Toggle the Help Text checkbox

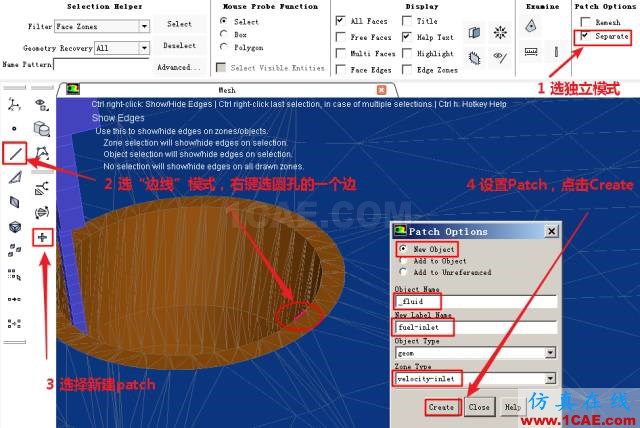coord(407,37)
